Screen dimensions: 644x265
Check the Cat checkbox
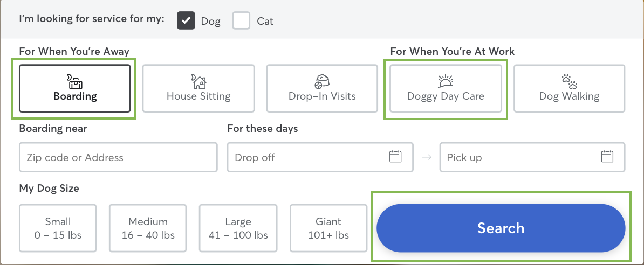(x=241, y=20)
